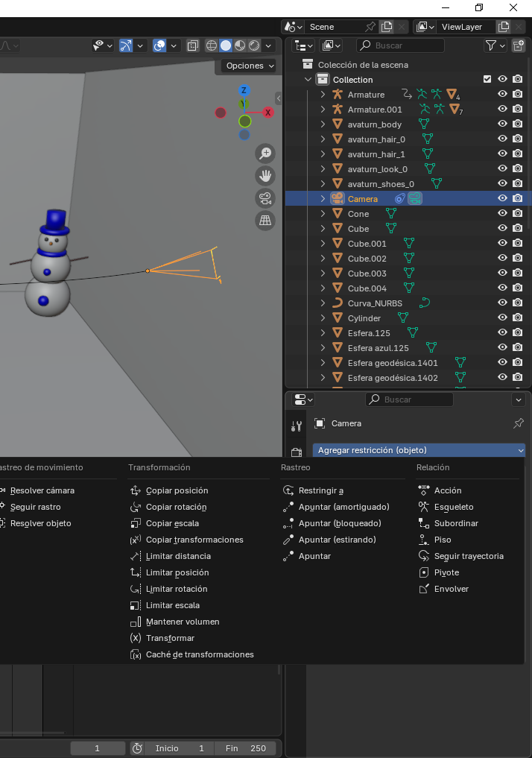Open outliner display mode dropdown
532x758 pixels.
303,45
